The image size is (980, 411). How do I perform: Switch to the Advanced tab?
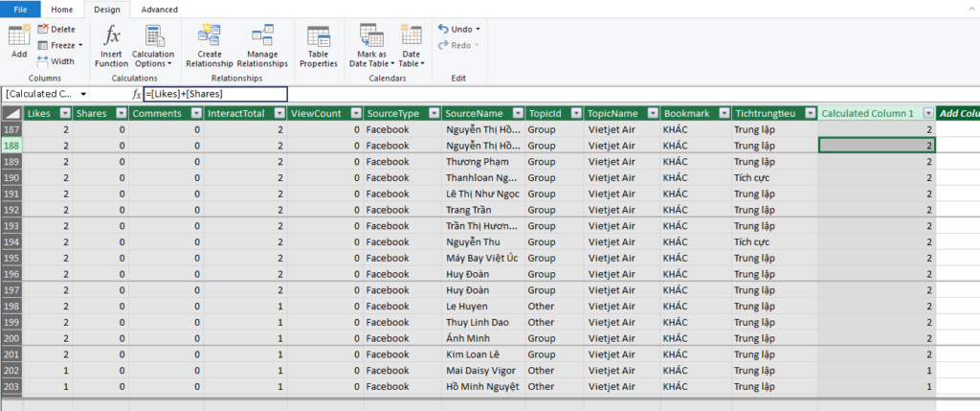click(160, 10)
